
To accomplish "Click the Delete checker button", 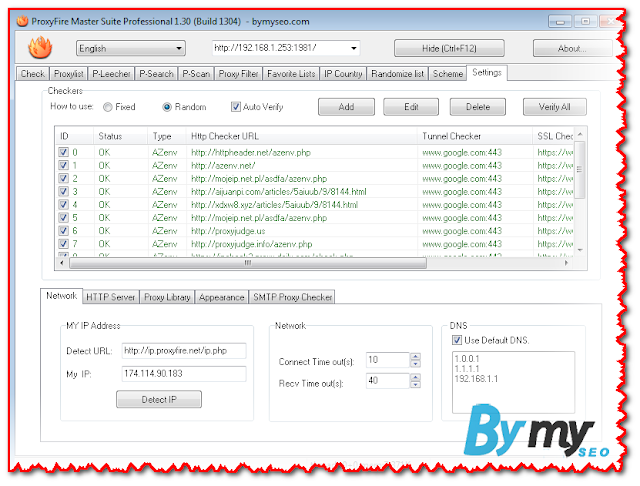I will (x=478, y=107).
